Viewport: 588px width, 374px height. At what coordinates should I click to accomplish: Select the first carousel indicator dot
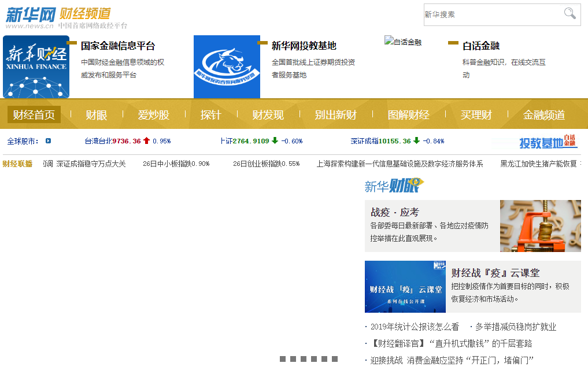pyautogui.click(x=283, y=359)
